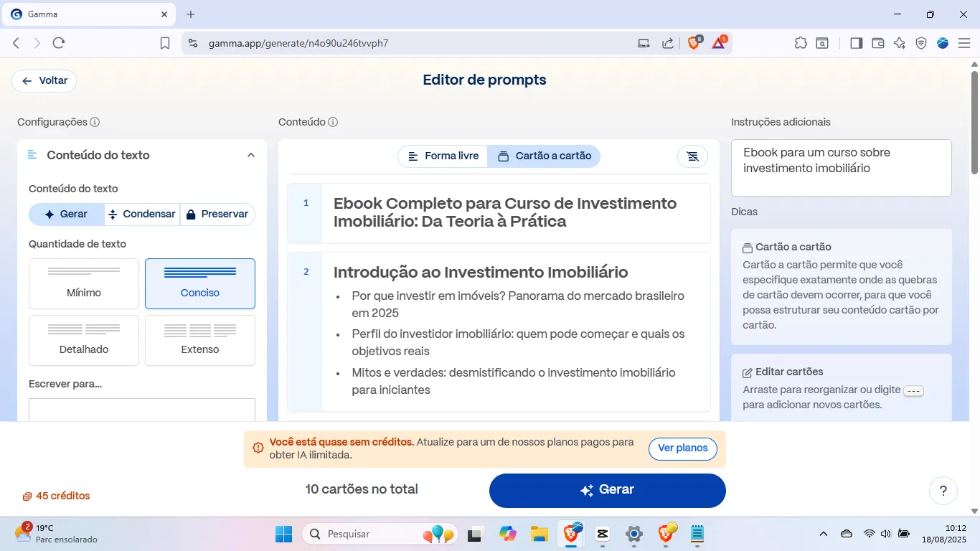Select card 1 Ebook Completo title

tap(505, 212)
